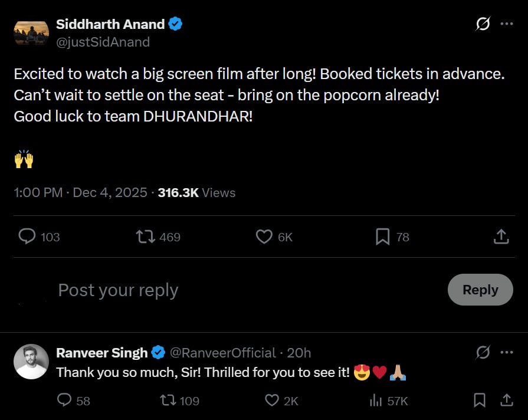Repost Siddharth Anand's post
Screen dimensions: 528x420
tap(145, 237)
